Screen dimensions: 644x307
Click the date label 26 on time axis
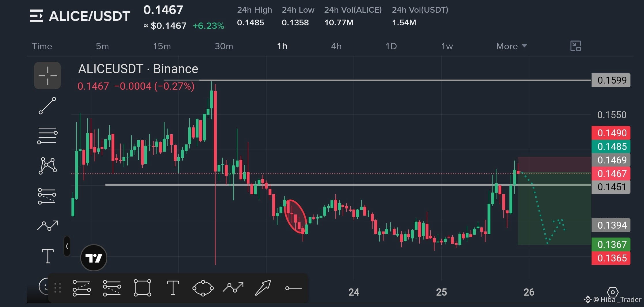click(529, 292)
